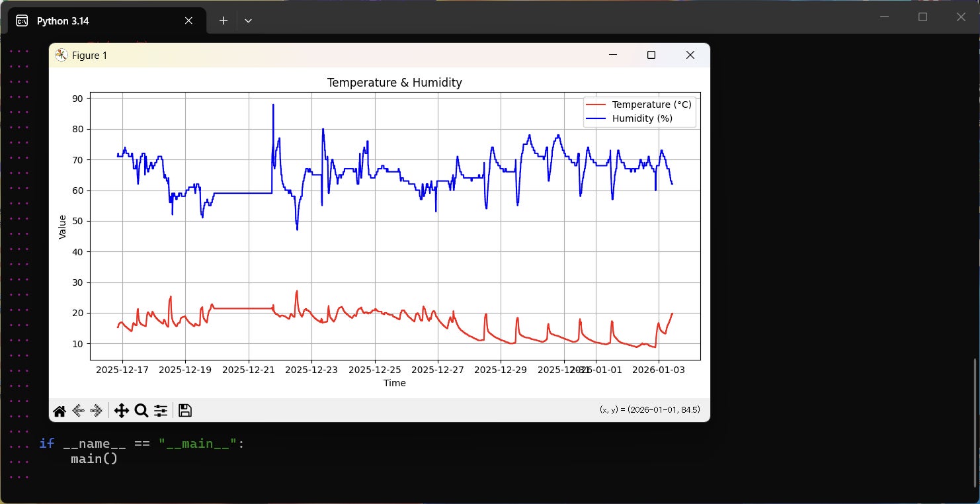
Task: Maximize the Figure 1 window
Action: point(651,56)
